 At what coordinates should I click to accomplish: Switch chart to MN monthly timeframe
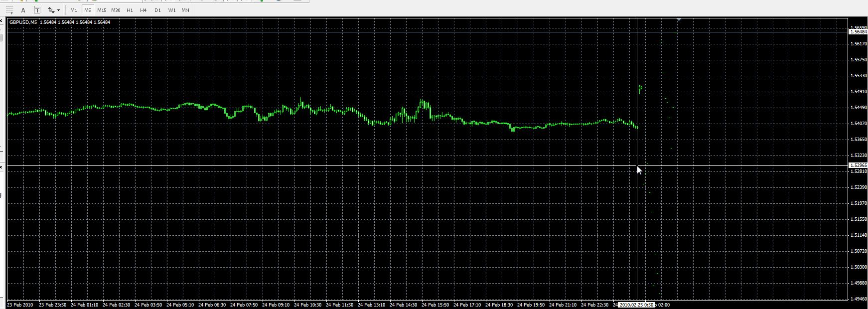click(185, 10)
